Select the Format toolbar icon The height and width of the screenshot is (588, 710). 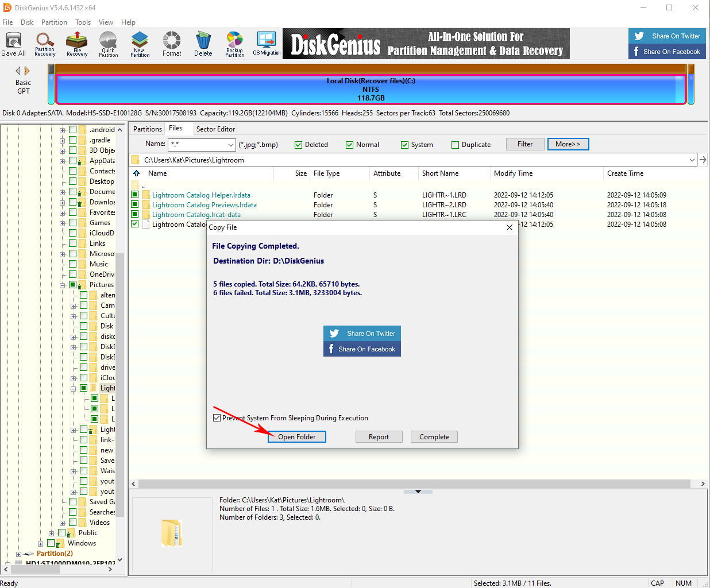[x=172, y=44]
